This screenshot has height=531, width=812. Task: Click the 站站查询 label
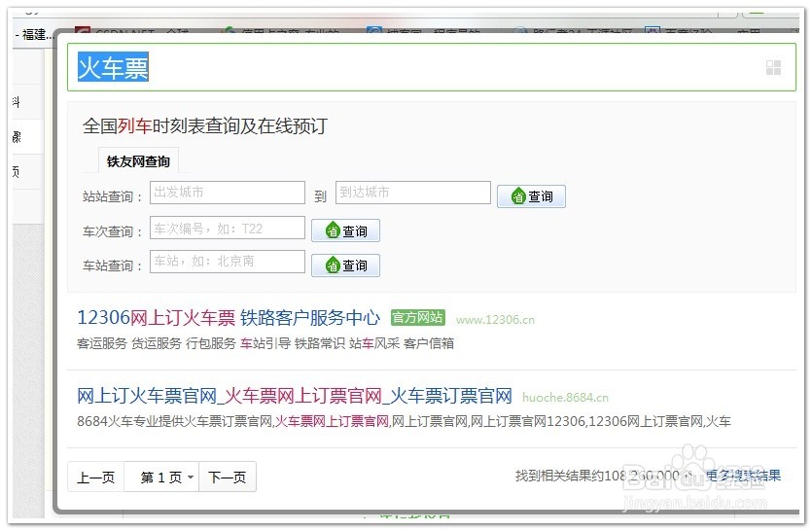pos(113,196)
